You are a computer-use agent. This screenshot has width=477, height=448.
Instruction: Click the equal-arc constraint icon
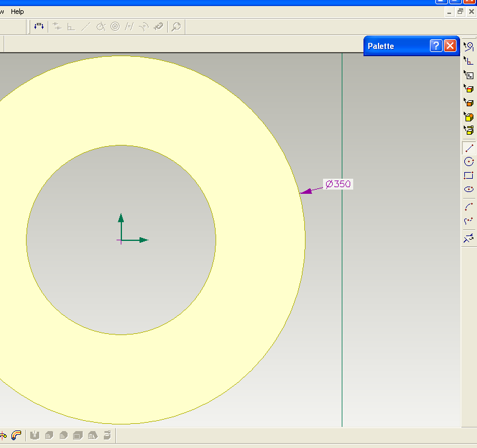click(144, 27)
